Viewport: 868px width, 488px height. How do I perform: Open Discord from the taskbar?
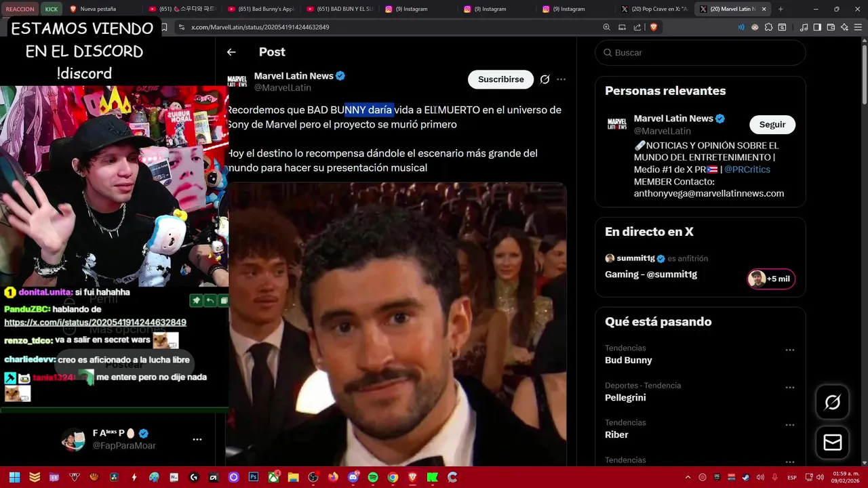coord(353,477)
